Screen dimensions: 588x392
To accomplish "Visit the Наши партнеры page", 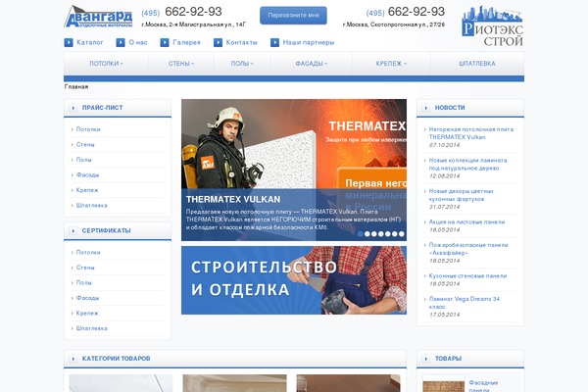I will coord(309,42).
